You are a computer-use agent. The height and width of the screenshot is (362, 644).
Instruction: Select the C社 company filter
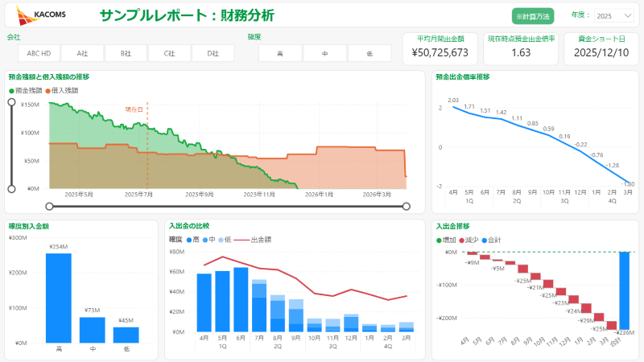point(169,53)
